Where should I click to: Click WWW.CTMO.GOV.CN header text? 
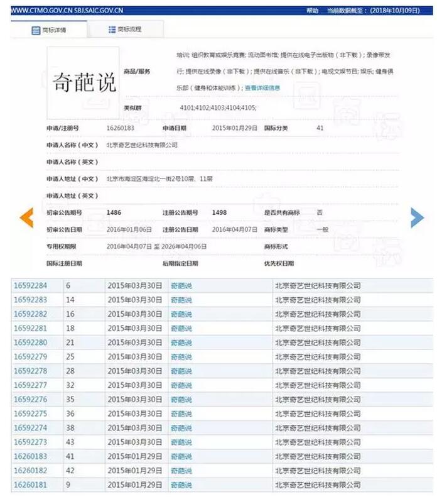click(41, 11)
